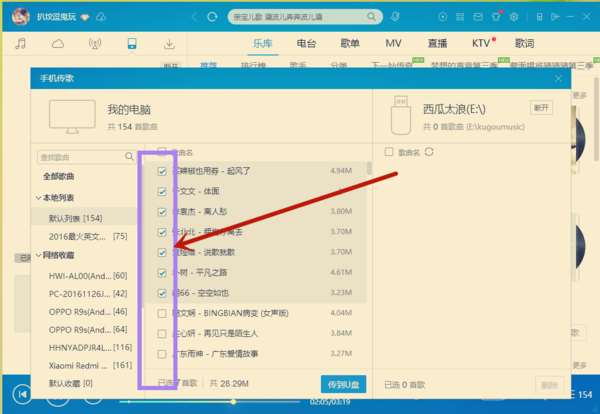Screen dimensions: 600x414
Task: Switch to the MV tab
Action: pos(393,43)
